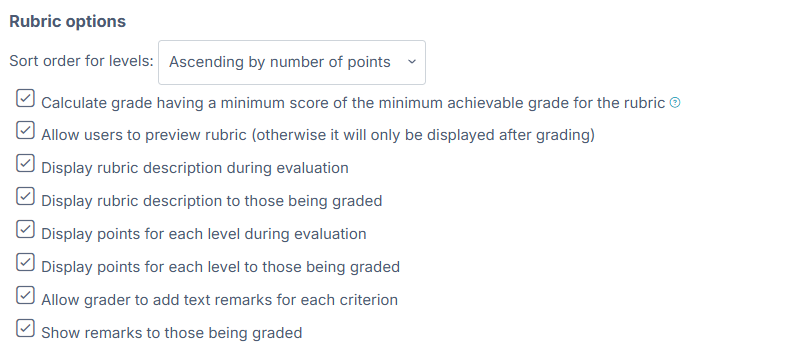786x363 pixels.
Task: Click label text Allow users to preview rubric
Action: (x=318, y=135)
